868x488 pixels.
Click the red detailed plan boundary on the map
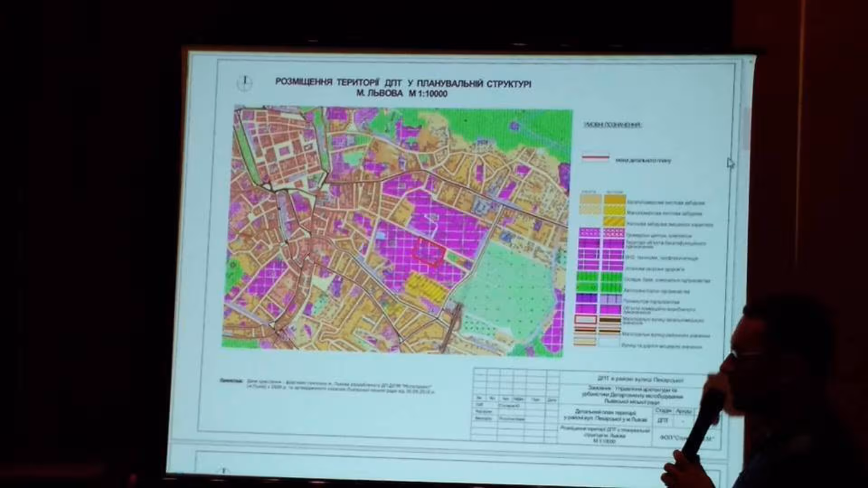click(x=429, y=251)
